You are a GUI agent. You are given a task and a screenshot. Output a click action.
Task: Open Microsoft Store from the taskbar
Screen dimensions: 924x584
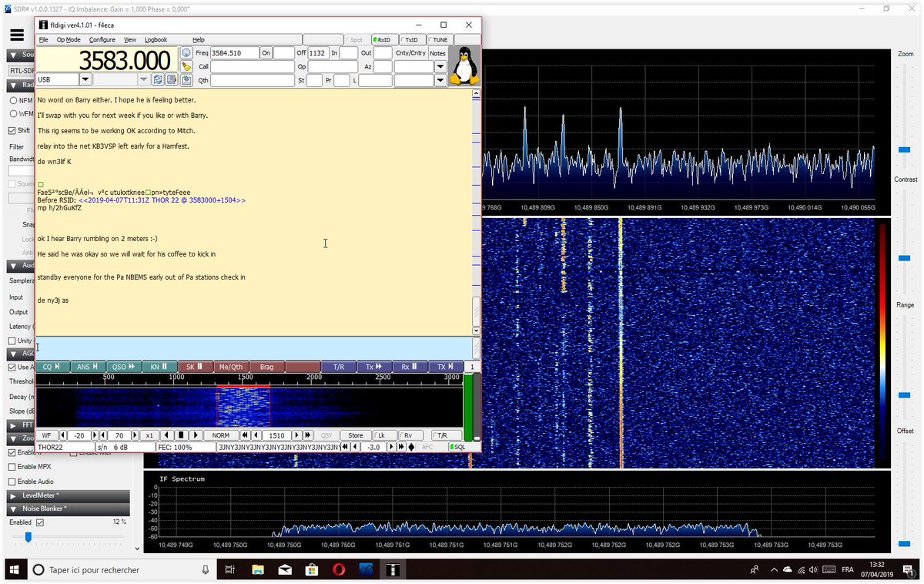312,569
